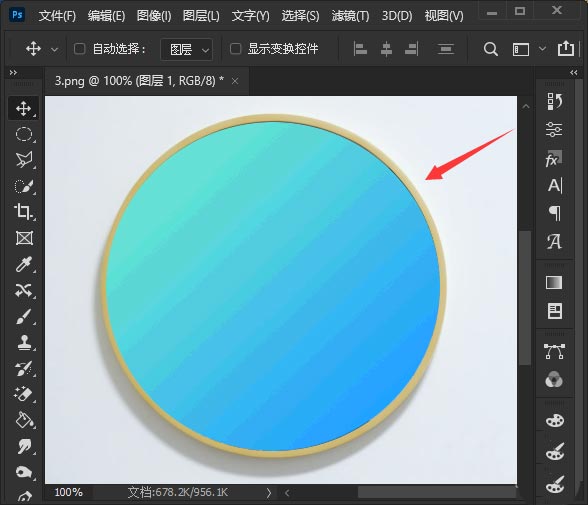Image resolution: width=588 pixels, height=505 pixels.
Task: Open the 文件(F) menu
Action: tap(57, 16)
